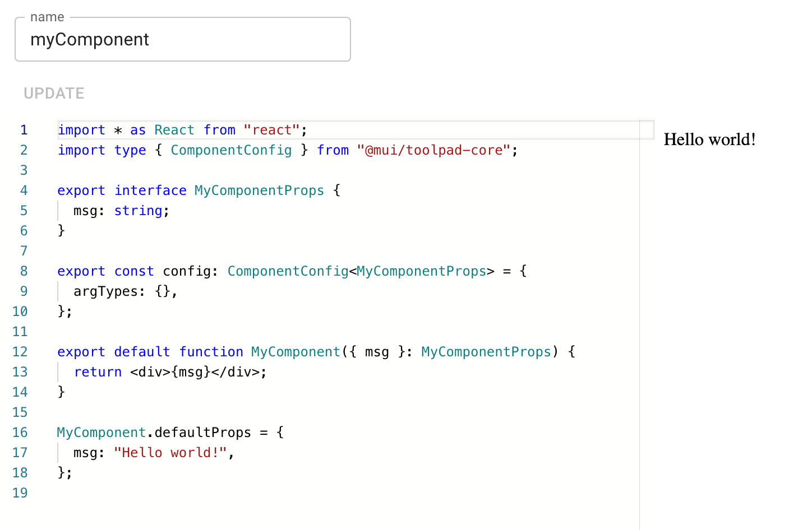Click the function keyword on line 12
Image resolution: width=812 pixels, height=530 pixels.
pos(211,352)
